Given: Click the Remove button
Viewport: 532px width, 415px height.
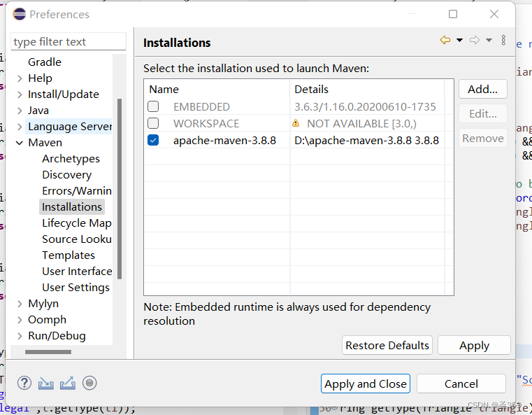Looking at the screenshot, I should [x=483, y=139].
